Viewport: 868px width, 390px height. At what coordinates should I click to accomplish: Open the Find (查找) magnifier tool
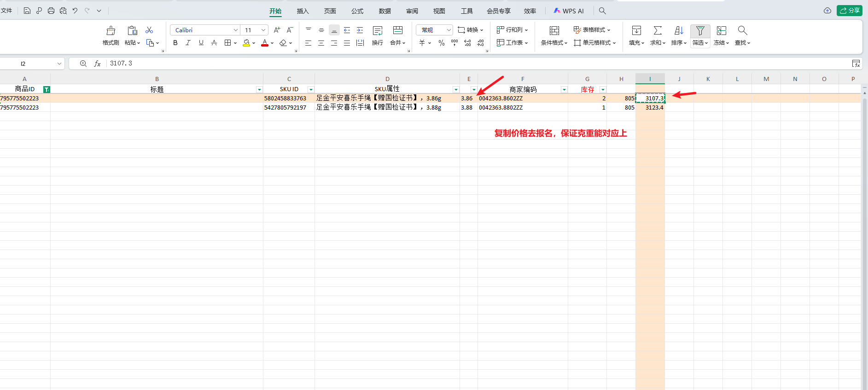click(x=742, y=31)
